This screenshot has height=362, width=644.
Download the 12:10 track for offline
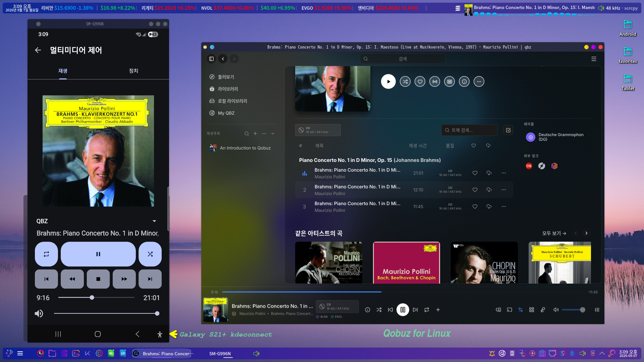[489, 190]
